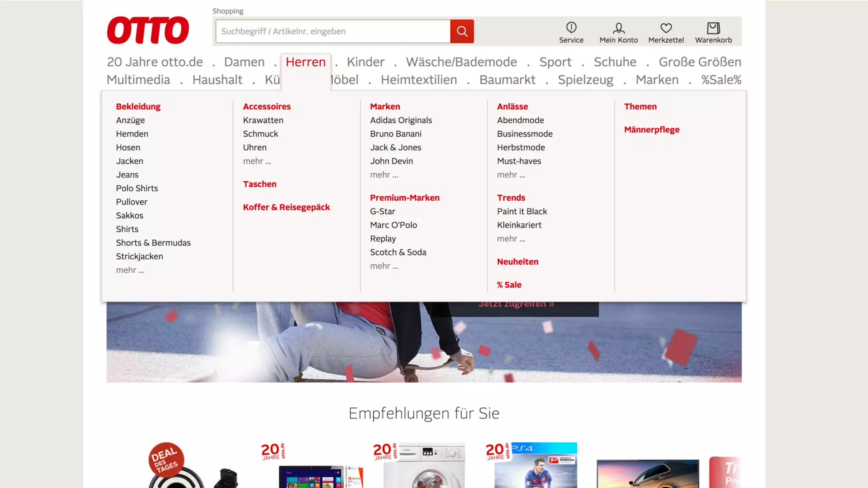868x488 pixels.
Task: Expand 'mehr ...' under Bekleidung
Action: (130, 270)
